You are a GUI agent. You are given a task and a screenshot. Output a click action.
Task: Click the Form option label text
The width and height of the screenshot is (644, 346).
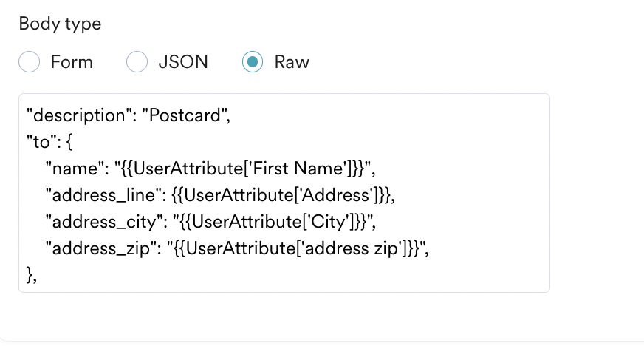72,62
